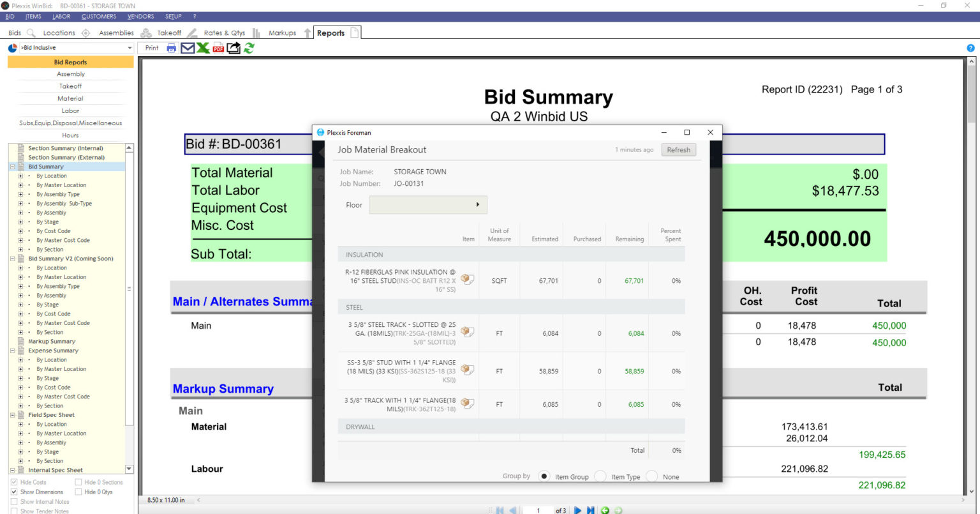Go to next report page arrow

(577, 510)
